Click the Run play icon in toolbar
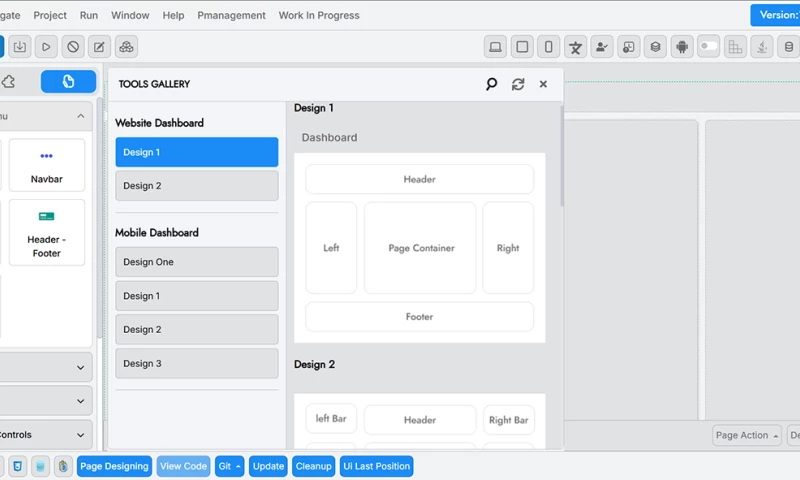800x480 pixels. pos(46,47)
